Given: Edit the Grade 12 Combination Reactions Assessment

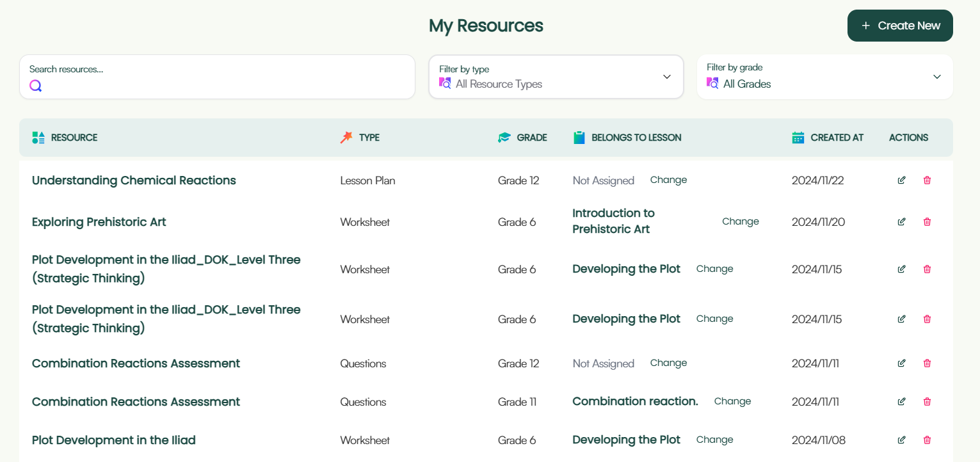Looking at the screenshot, I should point(901,363).
